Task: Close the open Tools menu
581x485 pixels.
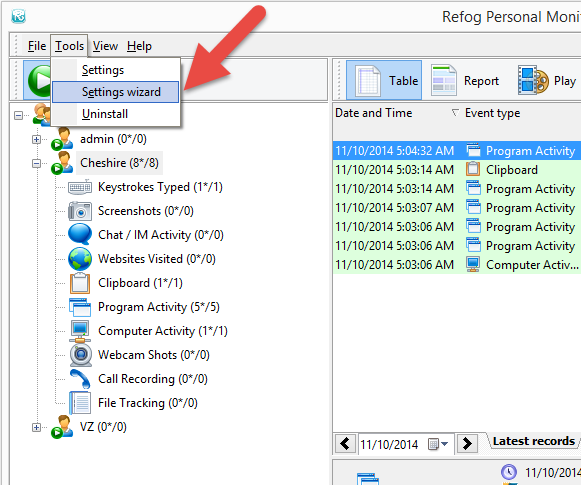Action: click(x=69, y=46)
